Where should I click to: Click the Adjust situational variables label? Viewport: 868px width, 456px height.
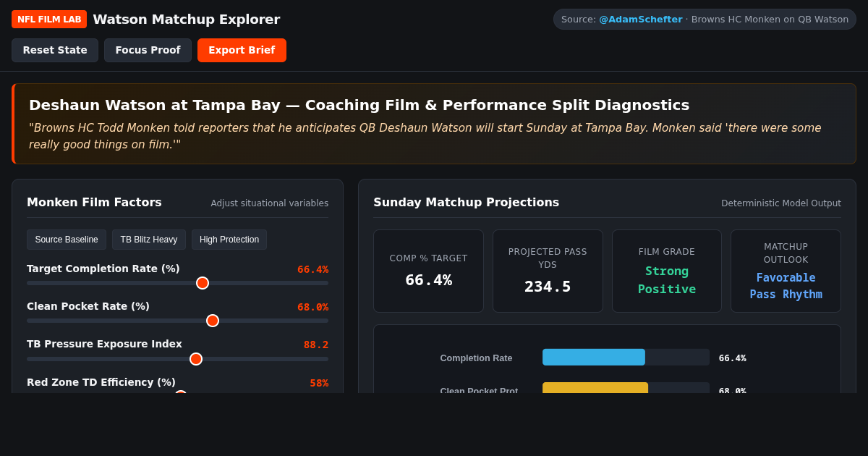click(270, 203)
